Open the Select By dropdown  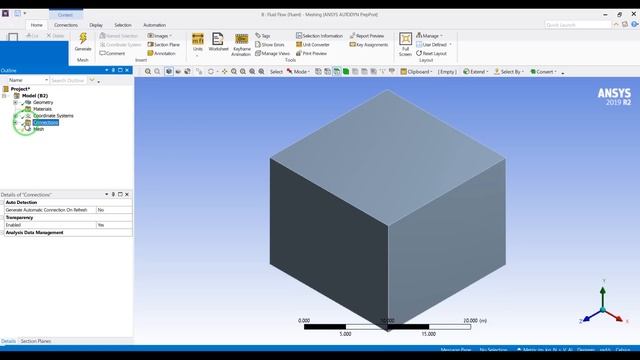coord(509,71)
